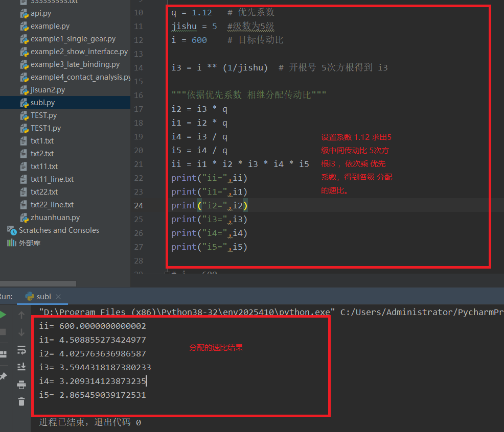The height and width of the screenshot is (432, 504).
Task: Toggle the pin tab icon in Run panel
Action: [x=3, y=376]
